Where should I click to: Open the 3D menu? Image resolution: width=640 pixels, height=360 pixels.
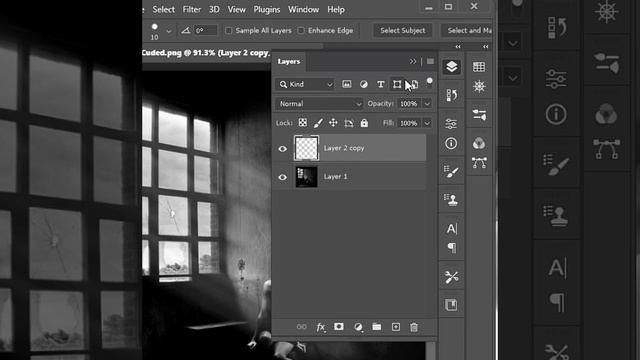(x=214, y=9)
